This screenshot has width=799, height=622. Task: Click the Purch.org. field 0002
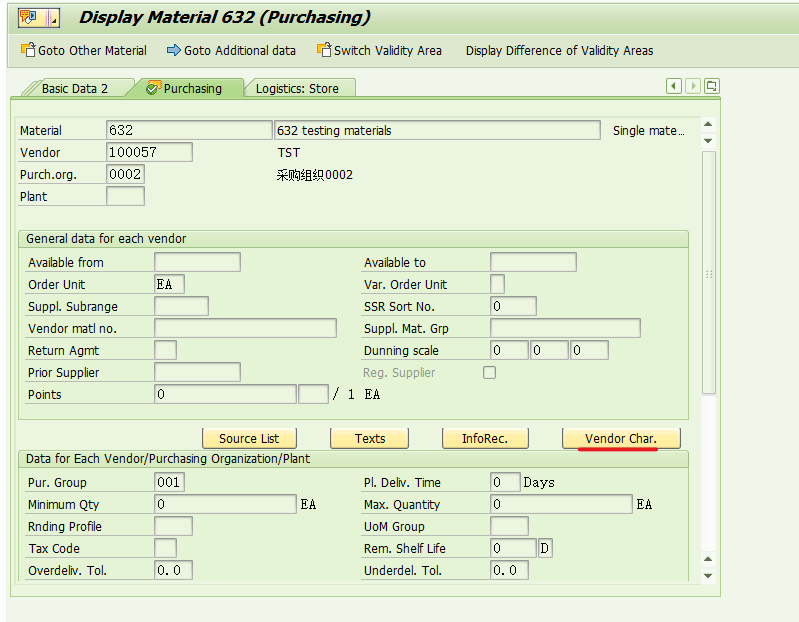click(125, 174)
